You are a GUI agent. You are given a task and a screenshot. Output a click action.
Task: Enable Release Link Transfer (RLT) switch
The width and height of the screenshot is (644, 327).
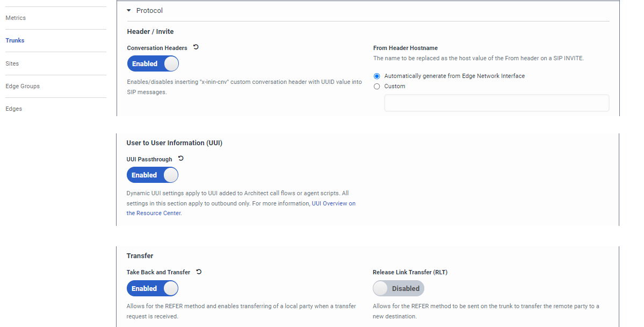399,288
